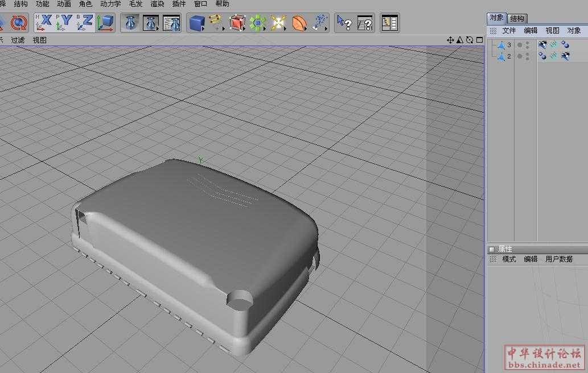Toggle visibility dots for object 2
Image resolution: width=588 pixels, height=373 pixels.
coord(523,56)
